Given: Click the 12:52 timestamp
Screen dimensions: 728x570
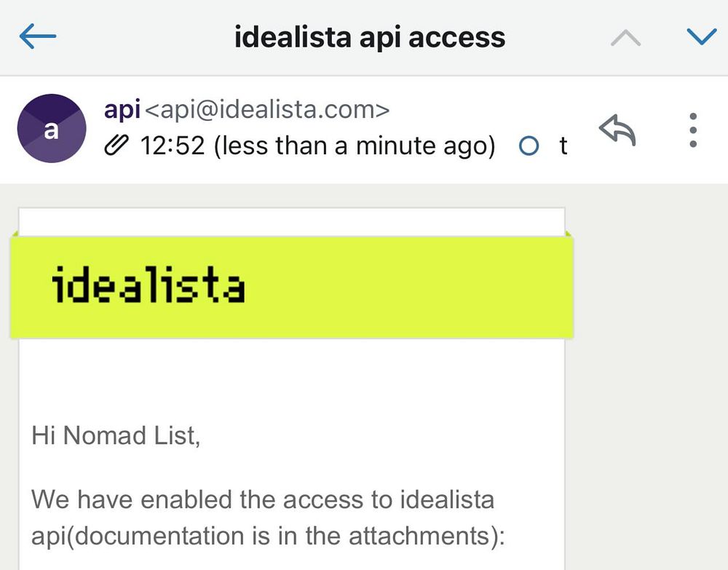Looking at the screenshot, I should click(x=173, y=146).
